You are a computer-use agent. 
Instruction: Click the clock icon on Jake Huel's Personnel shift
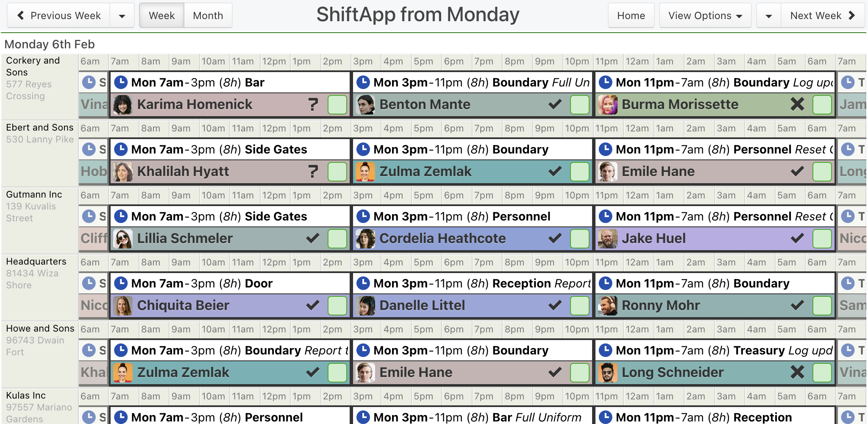[606, 216]
